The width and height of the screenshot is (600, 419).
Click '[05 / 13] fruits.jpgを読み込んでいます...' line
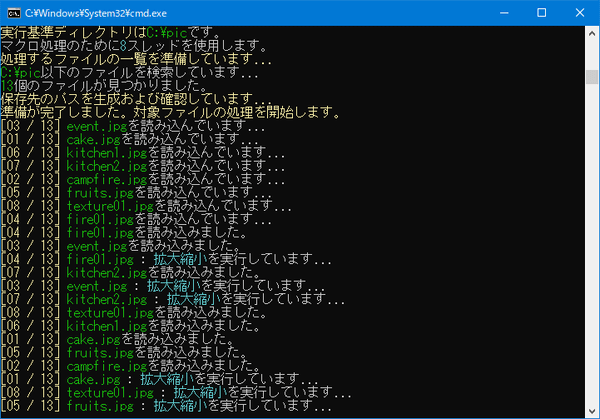pyautogui.click(x=136, y=192)
